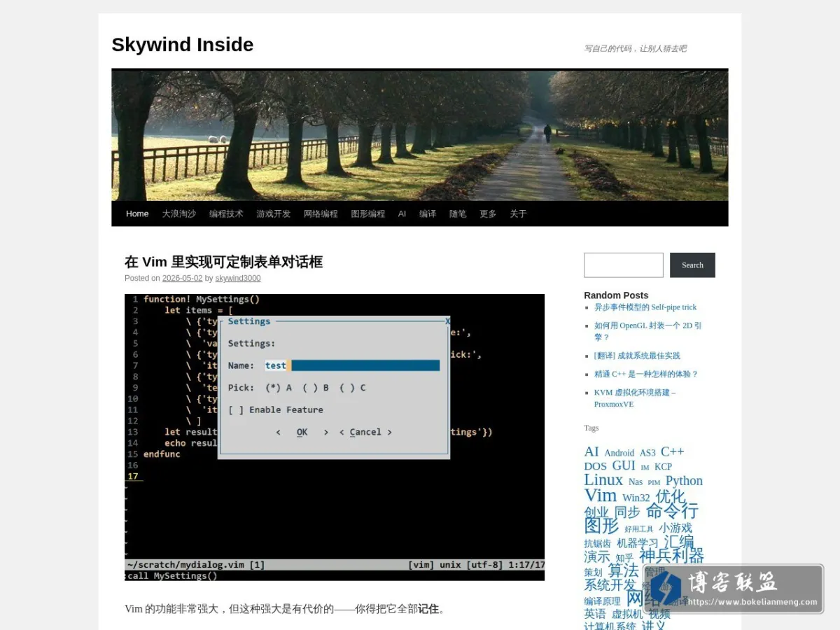
Task: Select the 编译原理 tag
Action: click(603, 601)
